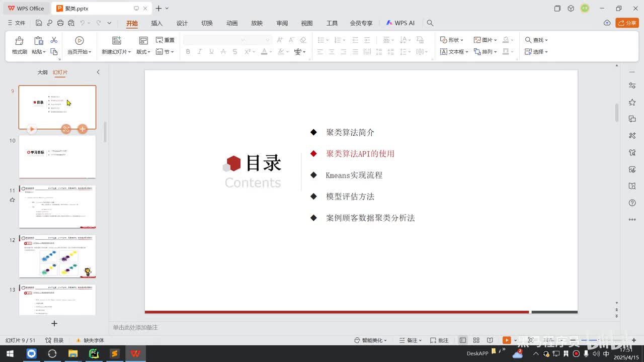
Task: Start slideshow from current slide (当页开始)
Action: [x=79, y=45]
